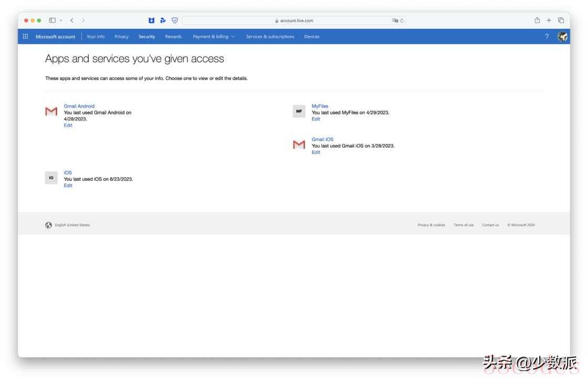Open the Privacy tab
The height and width of the screenshot is (381, 588).
pyautogui.click(x=121, y=36)
